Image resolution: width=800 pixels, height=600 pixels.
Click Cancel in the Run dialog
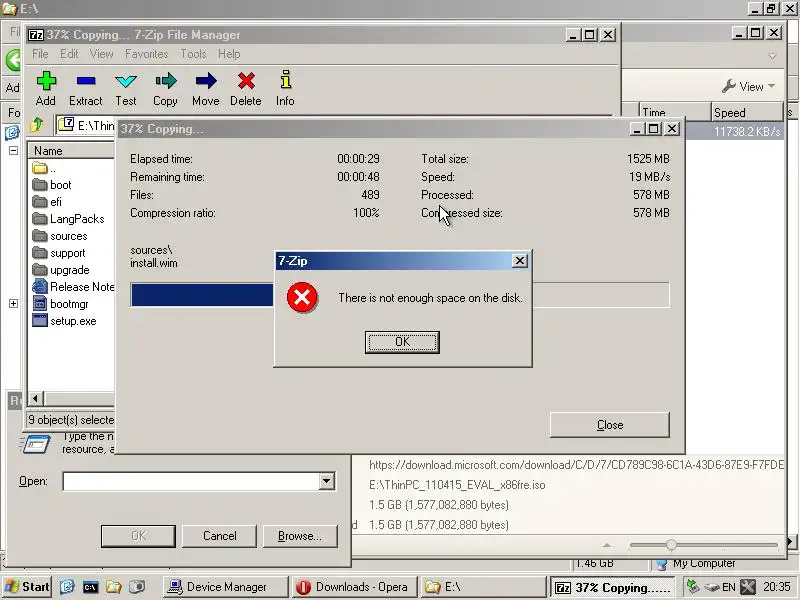tap(219, 536)
